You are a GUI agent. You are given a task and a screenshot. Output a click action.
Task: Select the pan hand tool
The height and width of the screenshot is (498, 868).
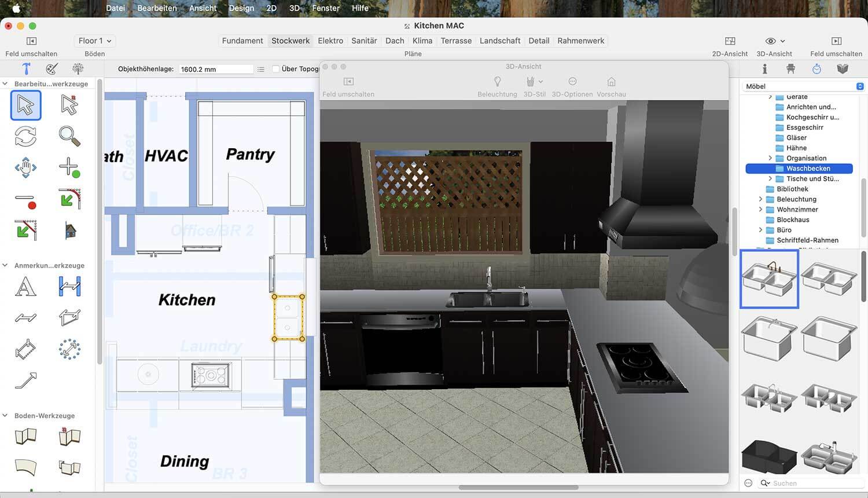pyautogui.click(x=25, y=168)
